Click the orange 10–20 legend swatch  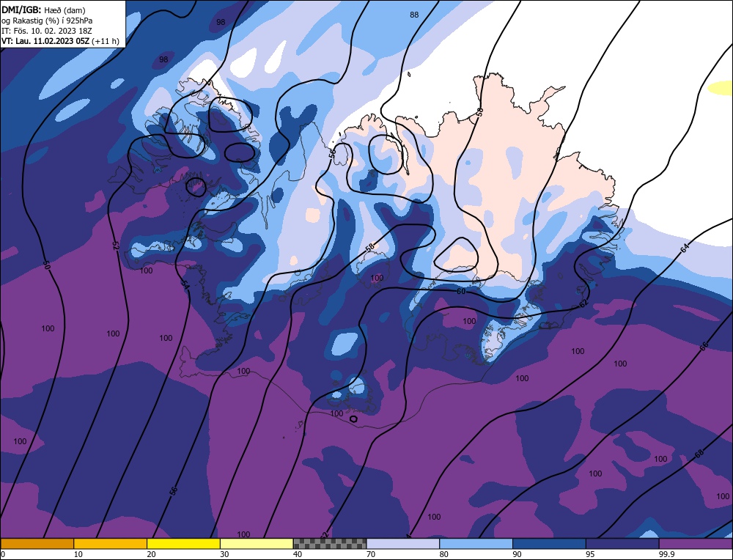[x=111, y=544]
